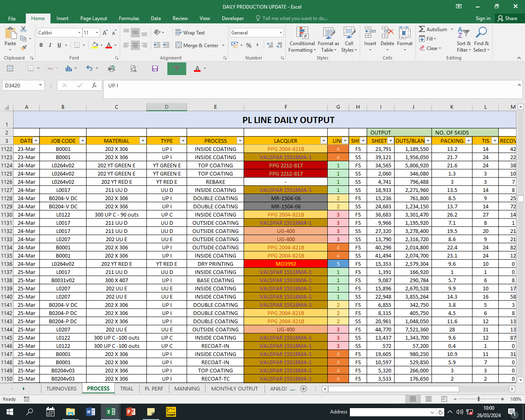The image size is (525, 420).
Task: Click the Format Painter brush icon
Action: point(23,48)
